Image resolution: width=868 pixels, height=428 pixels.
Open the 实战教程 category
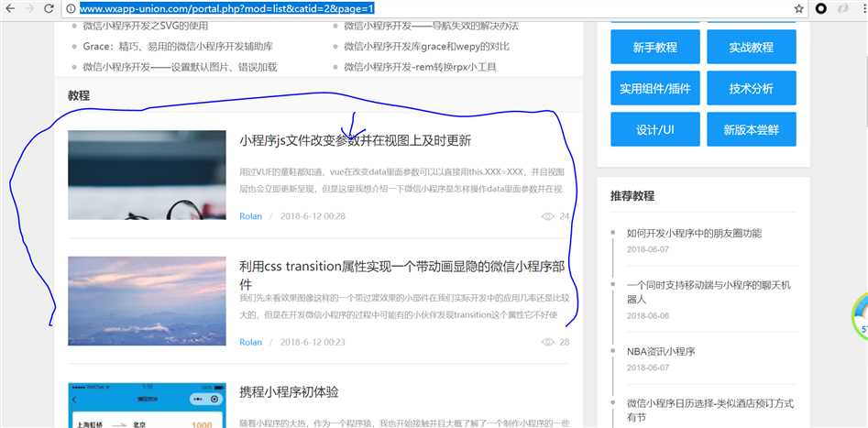point(751,47)
